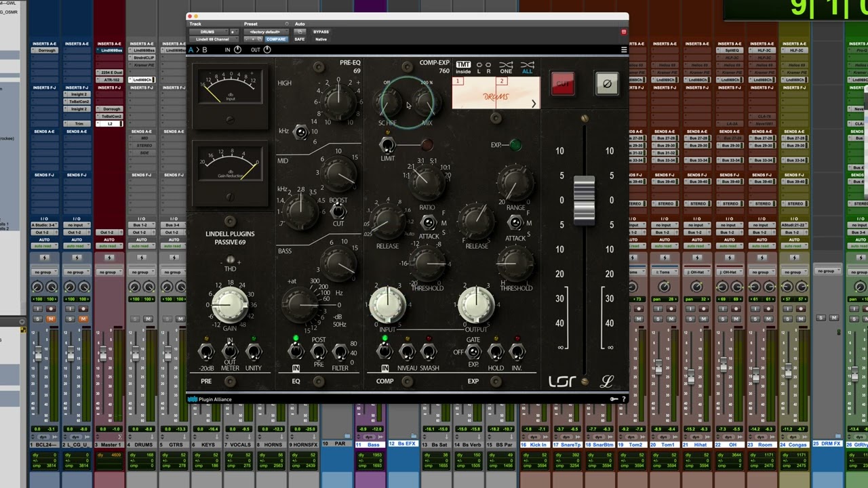
Task: Flip the EQ POST/PRE switch
Action: pos(318,351)
